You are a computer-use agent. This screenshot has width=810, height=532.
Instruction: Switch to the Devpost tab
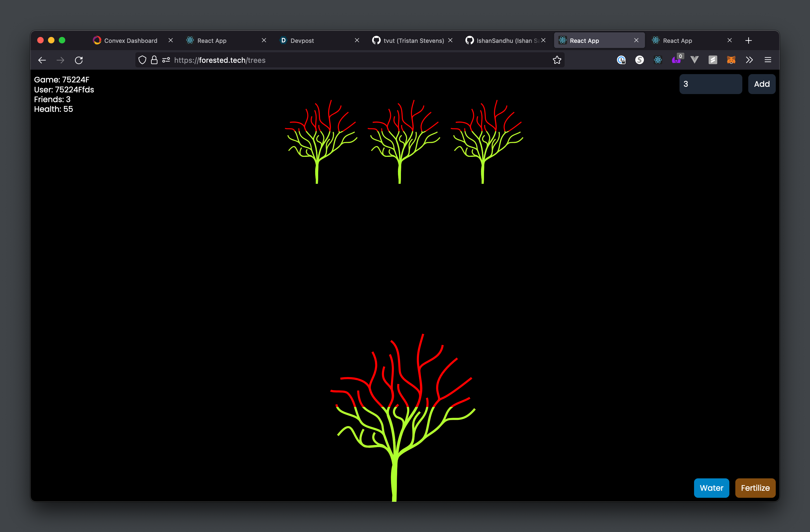click(x=302, y=40)
